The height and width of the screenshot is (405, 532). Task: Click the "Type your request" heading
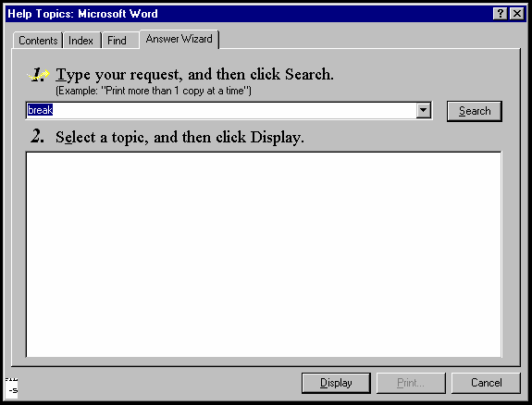tap(194, 75)
